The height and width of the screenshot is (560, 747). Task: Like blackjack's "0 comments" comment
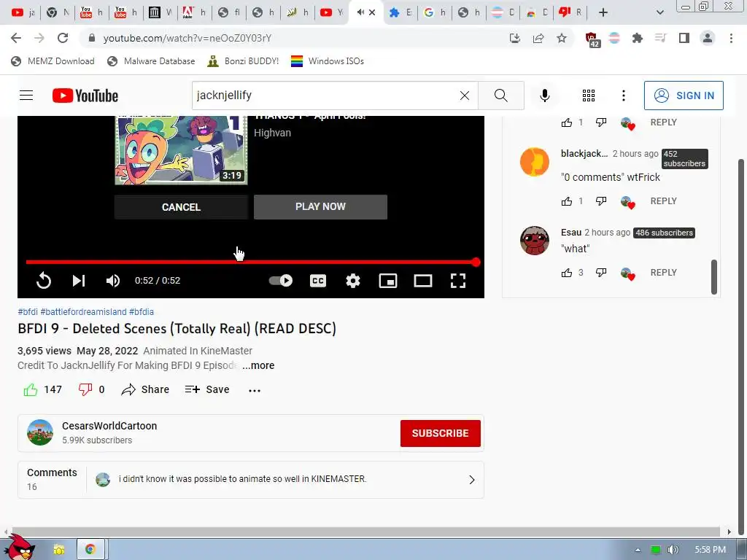coord(566,201)
